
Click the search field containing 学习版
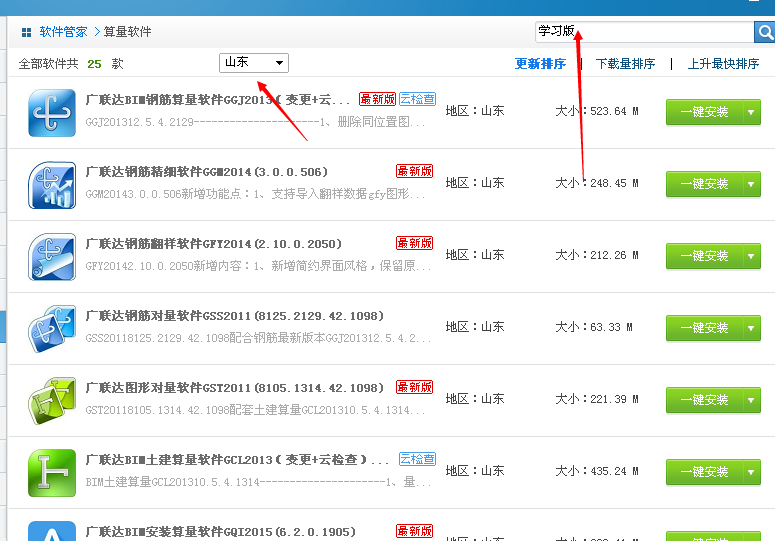645,32
